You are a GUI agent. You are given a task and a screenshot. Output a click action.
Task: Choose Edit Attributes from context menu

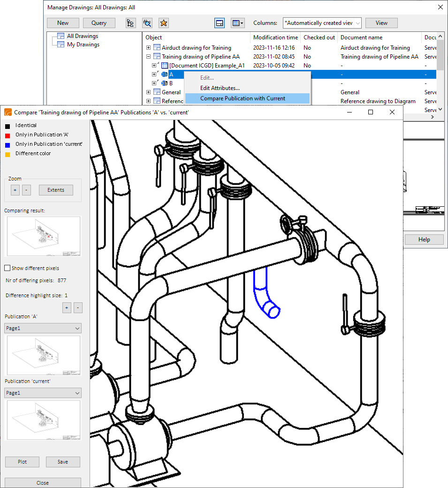[220, 88]
